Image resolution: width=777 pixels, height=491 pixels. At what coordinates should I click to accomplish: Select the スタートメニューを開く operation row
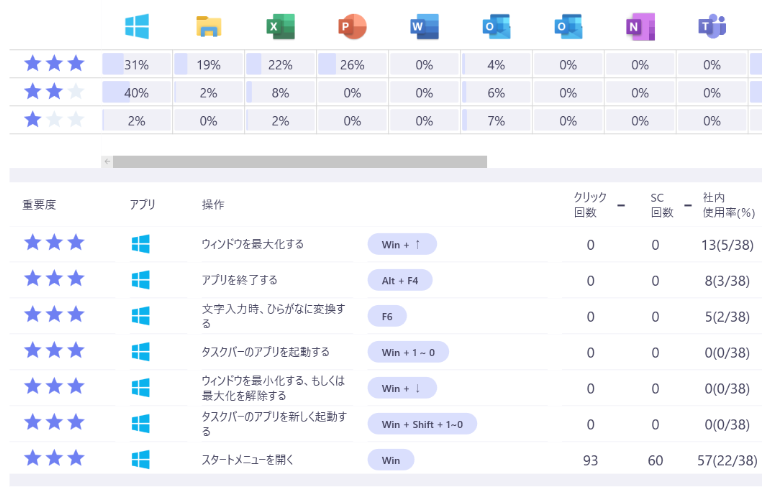click(x=251, y=460)
